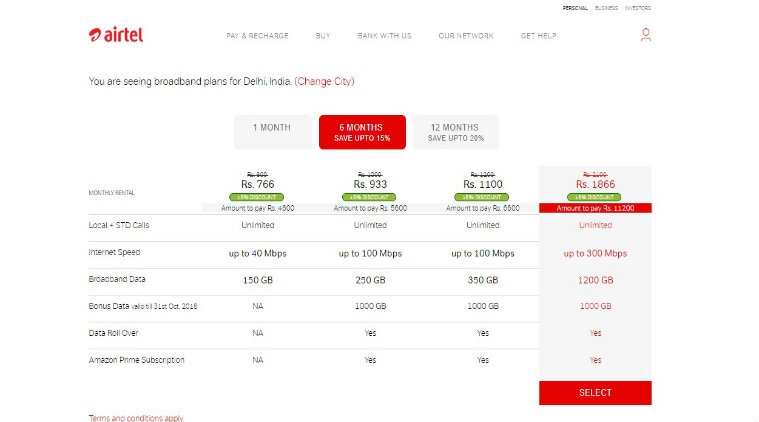Click the red '1000 GB' bonus data cell
Screen dimensions: 759x422
[x=595, y=306]
